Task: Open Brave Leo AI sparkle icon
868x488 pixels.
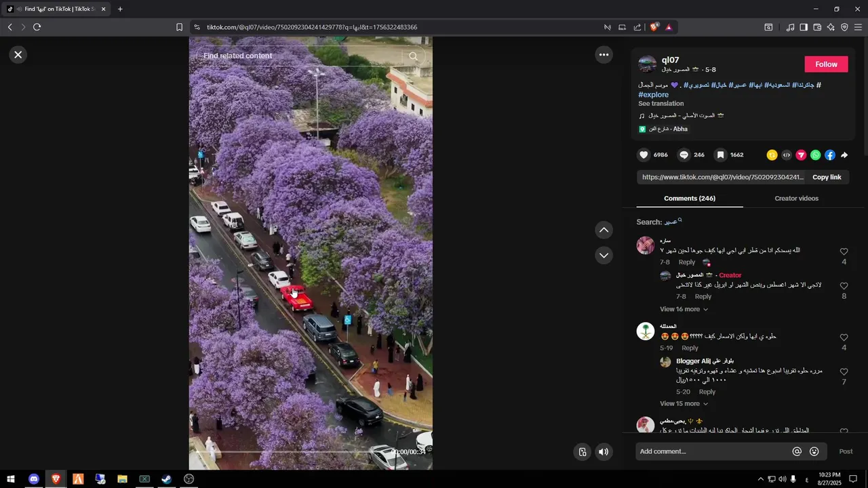Action: 831,27
